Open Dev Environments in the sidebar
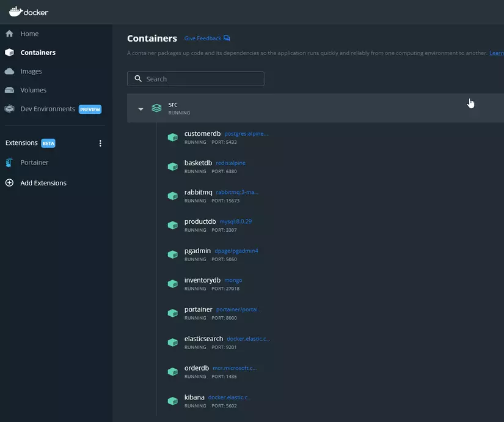Screen dimensions: 504x422 (48, 109)
